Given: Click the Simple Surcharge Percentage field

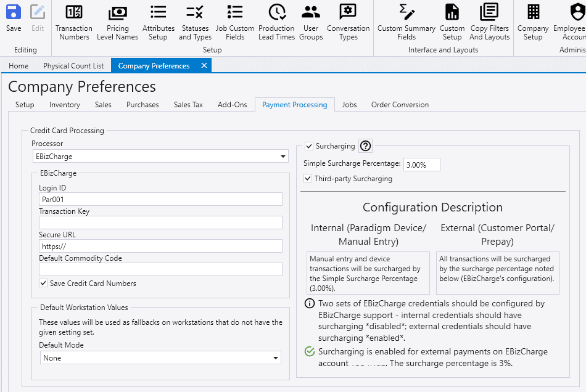Looking at the screenshot, I should (422, 165).
